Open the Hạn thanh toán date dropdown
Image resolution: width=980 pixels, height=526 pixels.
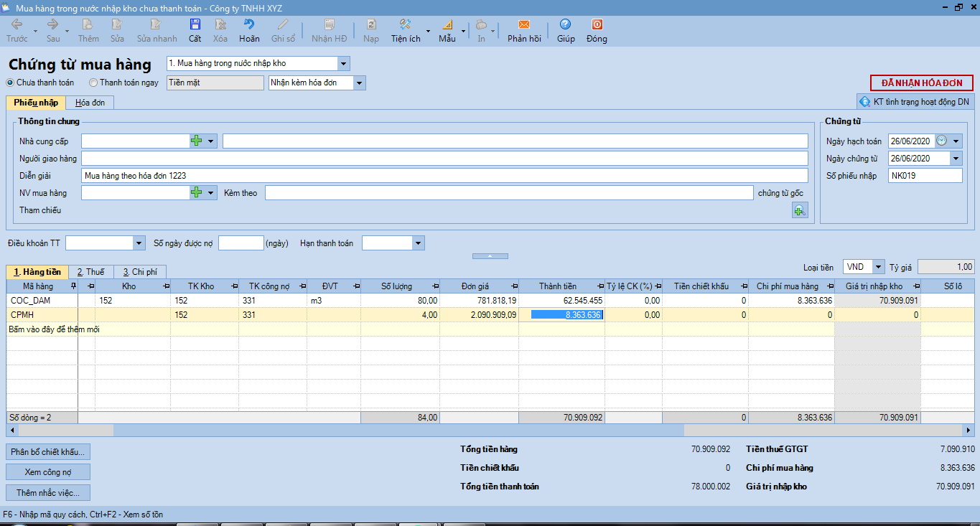coord(419,243)
